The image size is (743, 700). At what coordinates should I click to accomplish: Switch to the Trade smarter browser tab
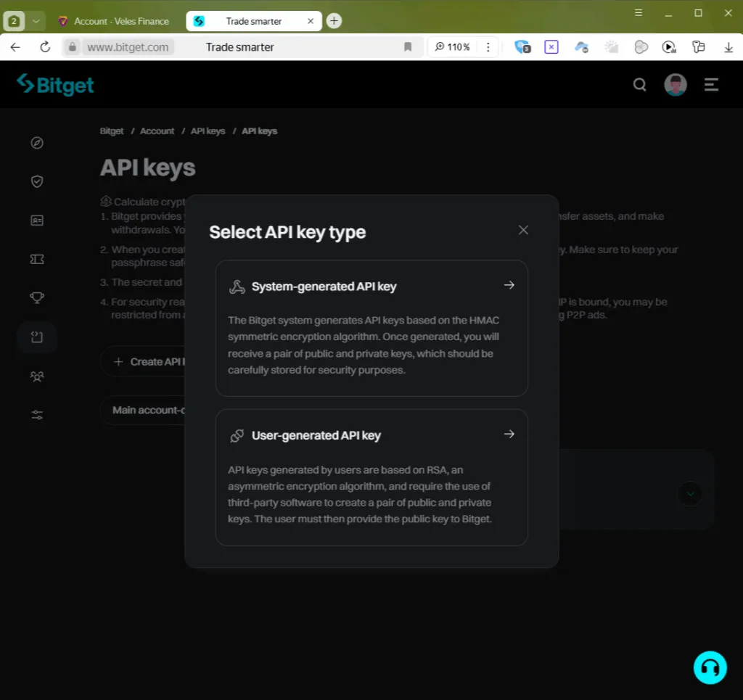click(x=253, y=20)
